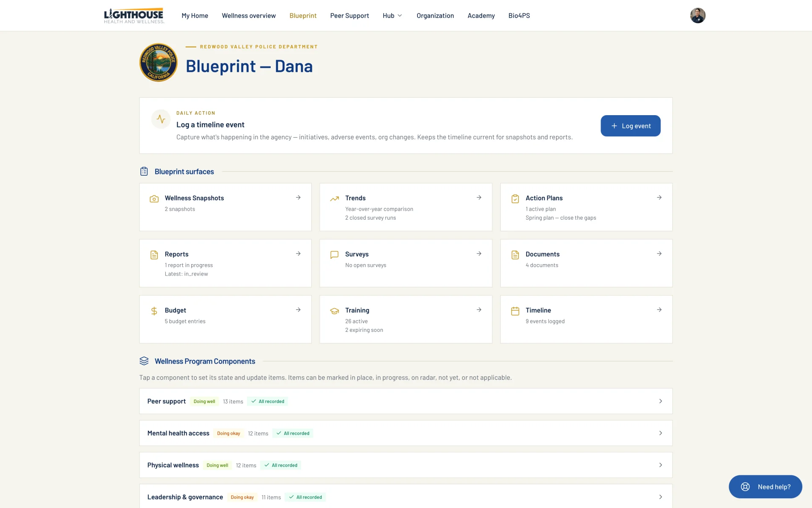Click the Surveys card arrow icon
The image size is (812, 508).
pyautogui.click(x=479, y=254)
